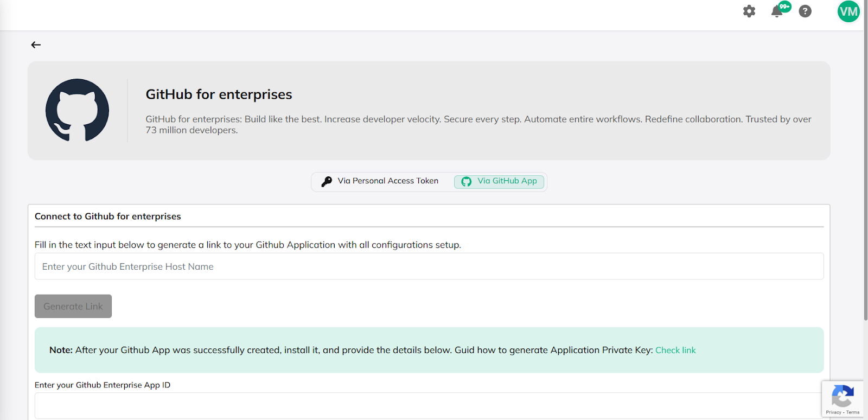Click the reCAPTCHA badge logo
The height and width of the screenshot is (420, 868).
point(843,396)
